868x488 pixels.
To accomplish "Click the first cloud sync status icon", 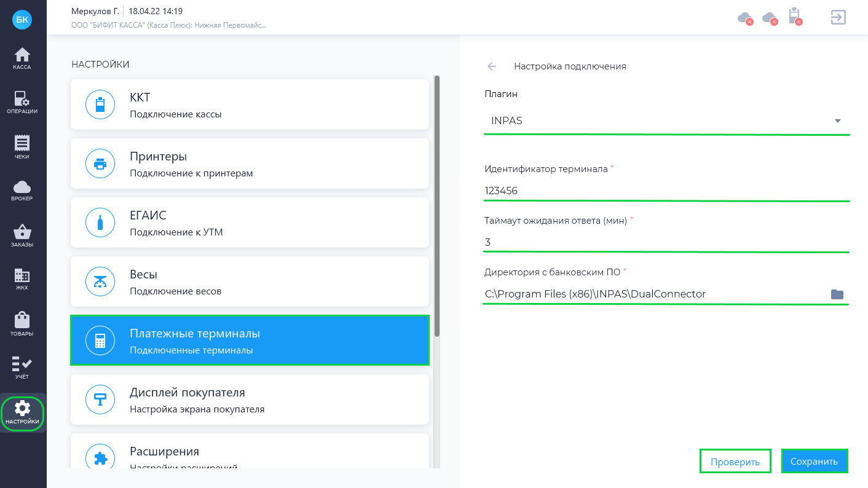I will pos(745,18).
